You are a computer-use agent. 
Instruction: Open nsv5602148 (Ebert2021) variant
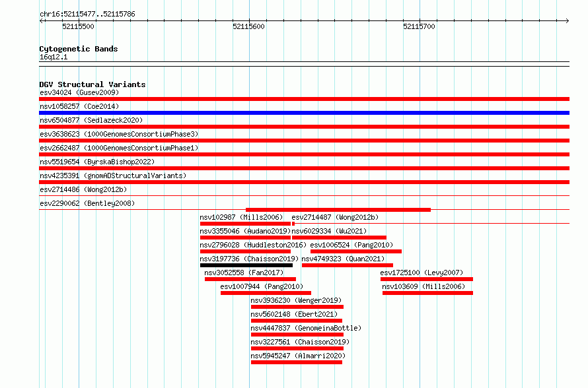coord(294,314)
